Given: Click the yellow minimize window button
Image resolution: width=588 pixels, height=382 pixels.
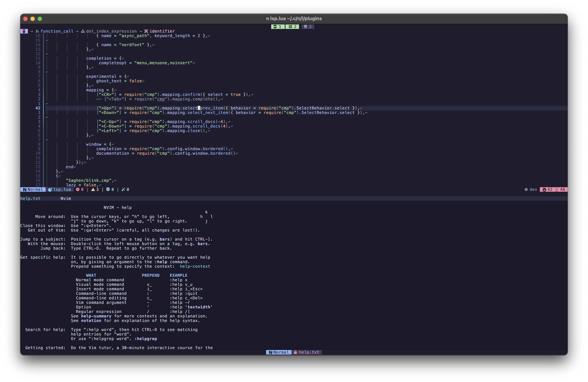Looking at the screenshot, I should [32, 19].
